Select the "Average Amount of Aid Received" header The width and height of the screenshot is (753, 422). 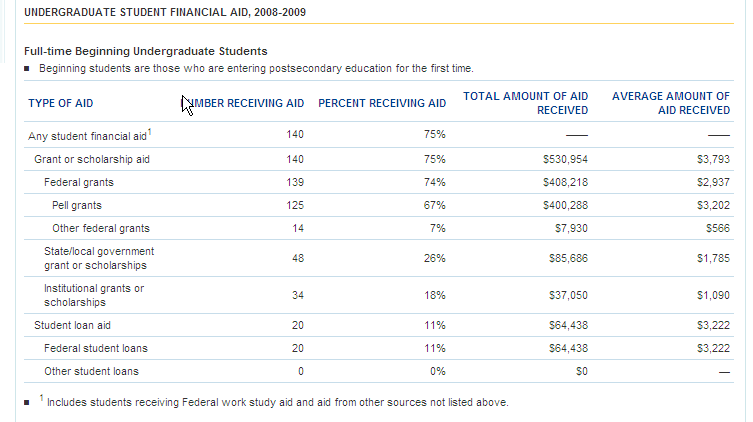670,103
